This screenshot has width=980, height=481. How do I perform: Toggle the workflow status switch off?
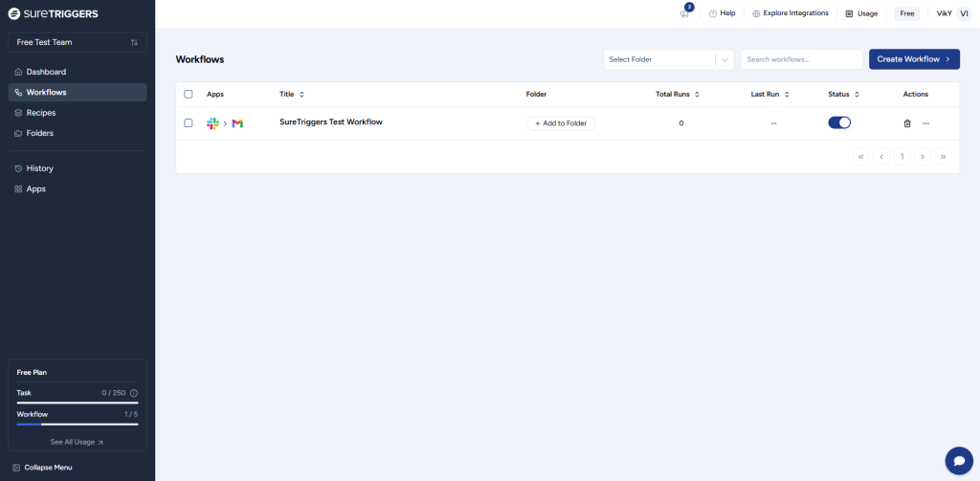tap(839, 122)
